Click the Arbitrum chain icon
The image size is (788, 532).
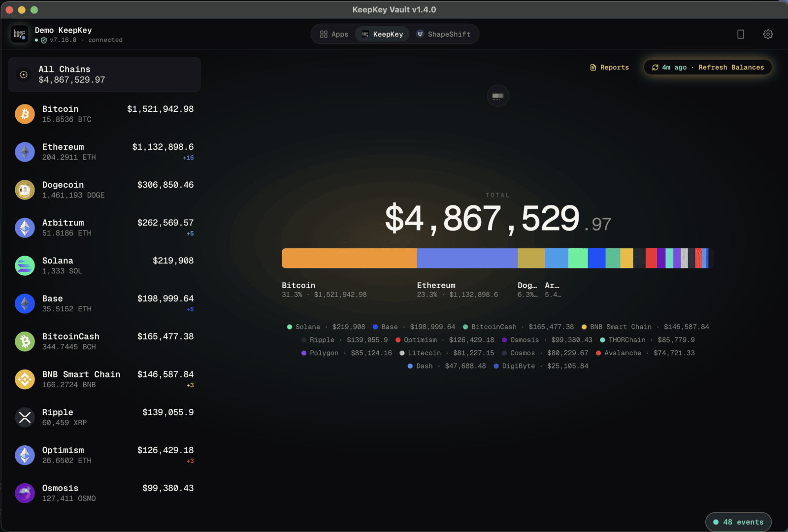[25, 228]
